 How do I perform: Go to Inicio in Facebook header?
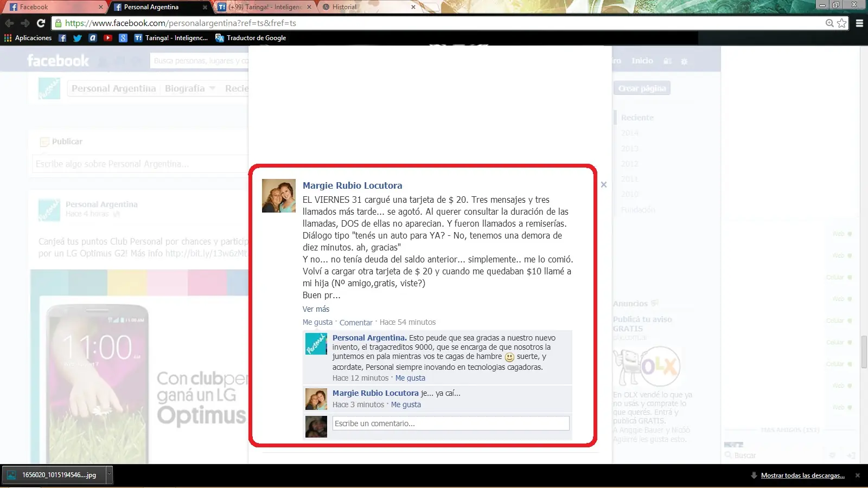(642, 61)
